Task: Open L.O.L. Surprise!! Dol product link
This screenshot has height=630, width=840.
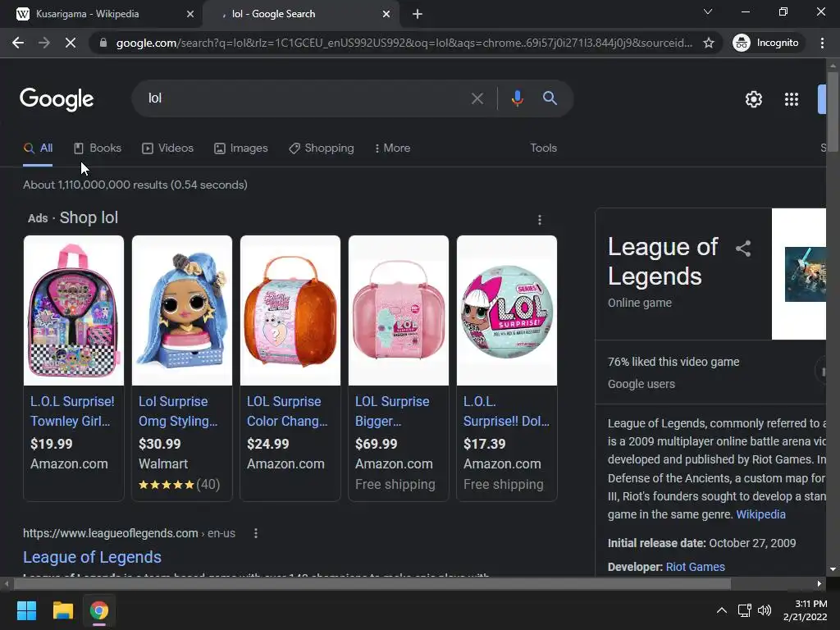Action: click(x=506, y=412)
